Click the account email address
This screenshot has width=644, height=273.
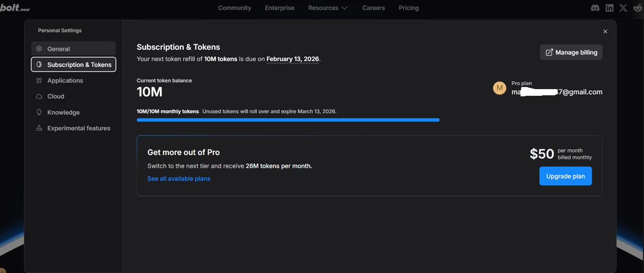557,92
